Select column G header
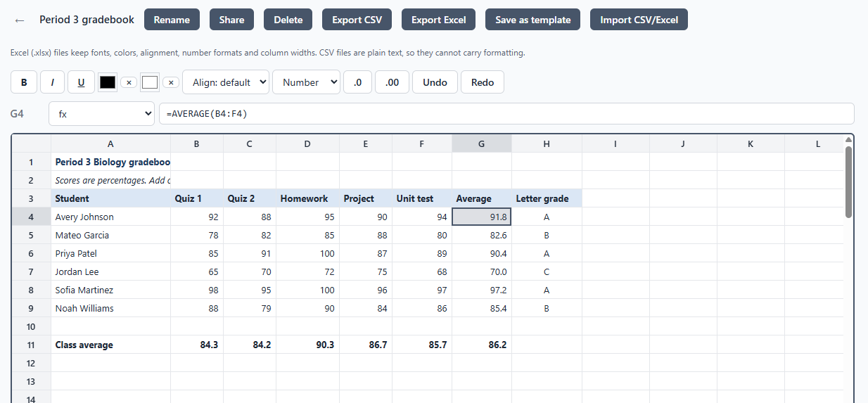 pyautogui.click(x=482, y=143)
